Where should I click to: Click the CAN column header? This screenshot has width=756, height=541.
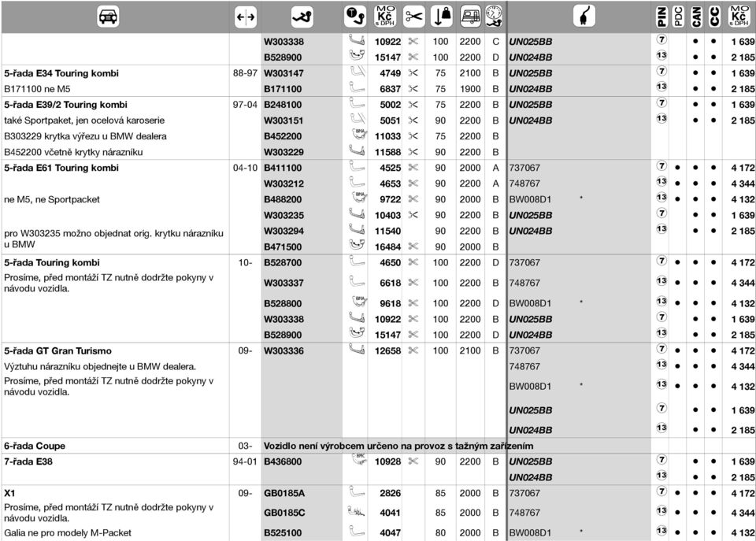point(696,17)
